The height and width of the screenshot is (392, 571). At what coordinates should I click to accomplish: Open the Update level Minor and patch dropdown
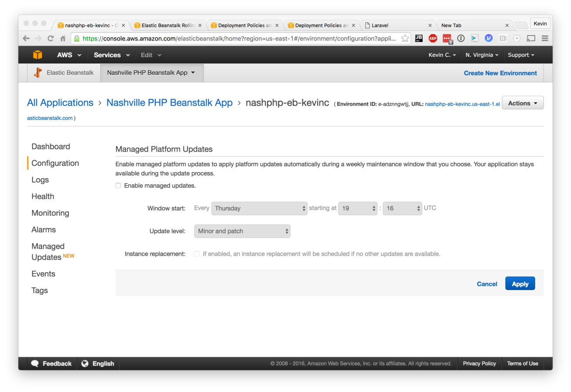pos(242,231)
